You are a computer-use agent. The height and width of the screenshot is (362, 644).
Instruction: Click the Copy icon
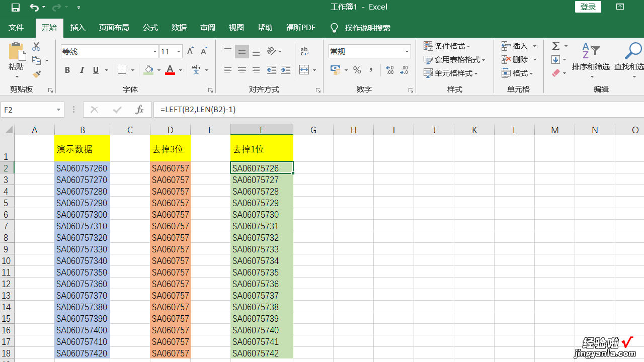[36, 60]
